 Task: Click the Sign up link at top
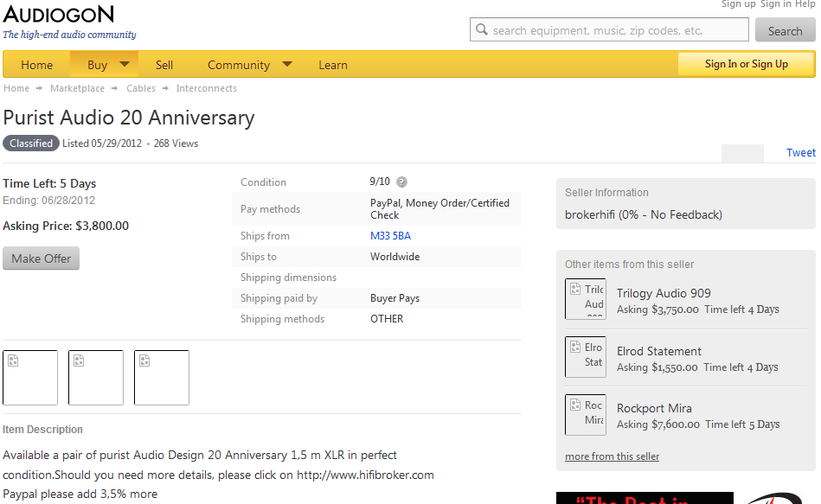tap(738, 4)
